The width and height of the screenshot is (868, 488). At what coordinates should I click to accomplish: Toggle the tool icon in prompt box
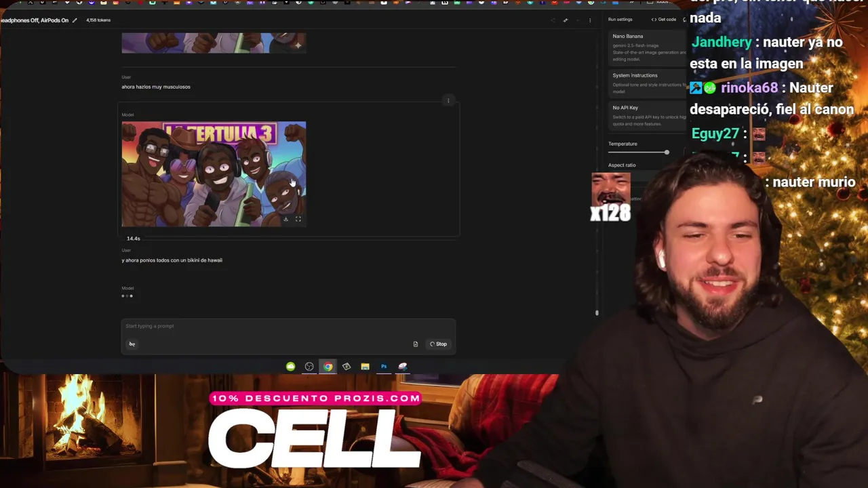tap(132, 344)
